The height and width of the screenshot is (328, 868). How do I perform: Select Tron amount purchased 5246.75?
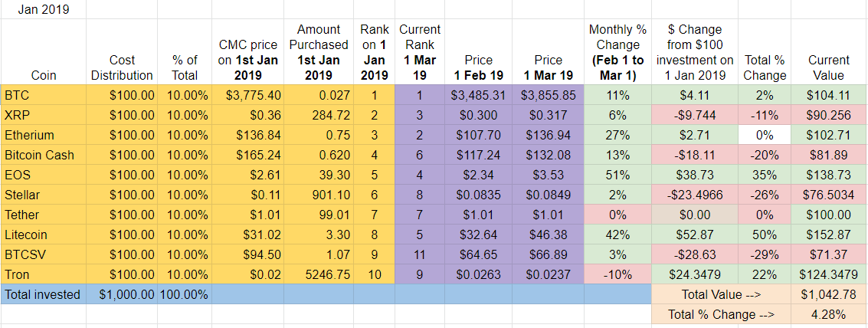(x=318, y=274)
